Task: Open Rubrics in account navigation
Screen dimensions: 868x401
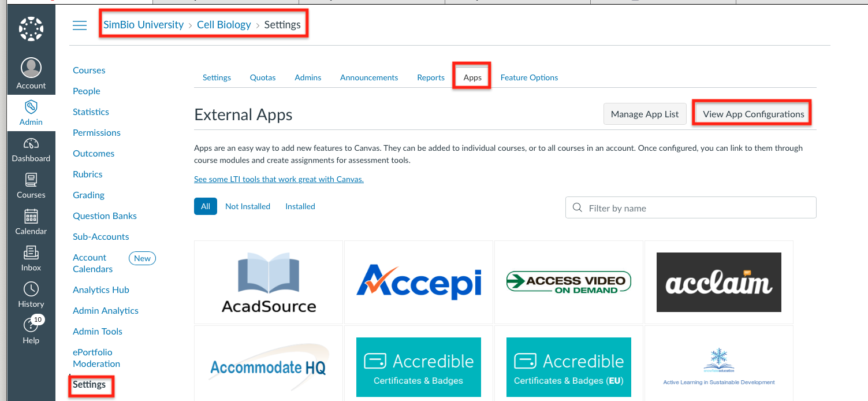Action: click(x=88, y=174)
